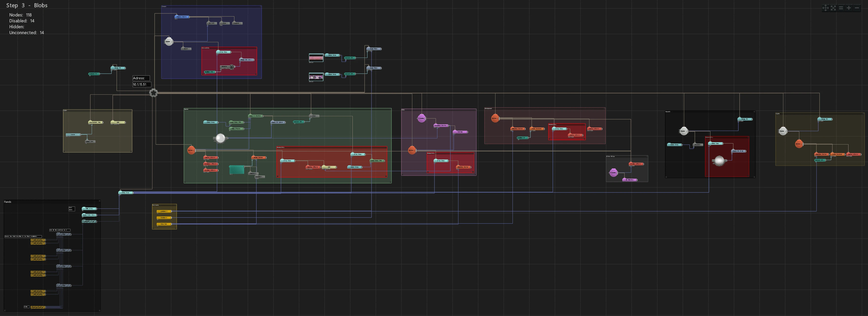Zoom out with the minus icon
The height and width of the screenshot is (316, 868).
[856, 8]
